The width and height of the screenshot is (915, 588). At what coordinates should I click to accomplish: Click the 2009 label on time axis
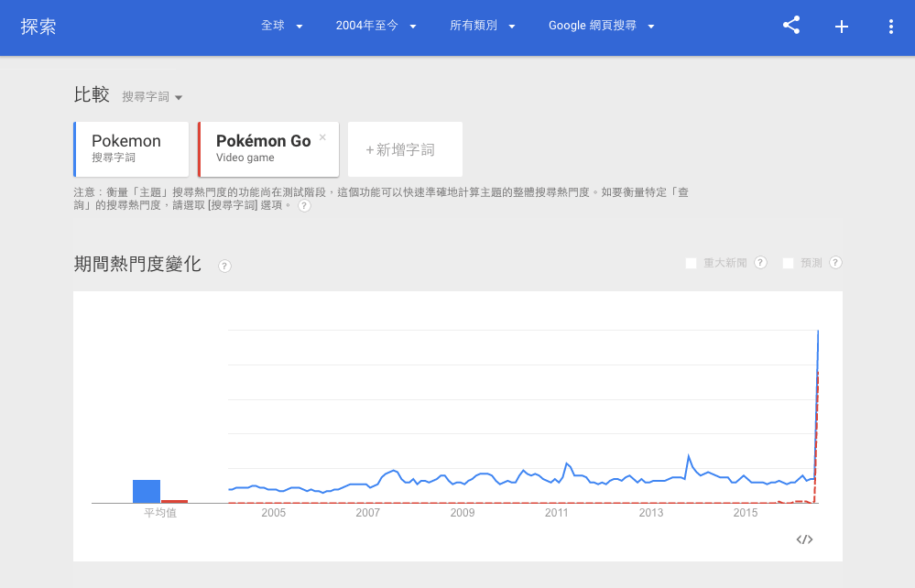click(463, 513)
